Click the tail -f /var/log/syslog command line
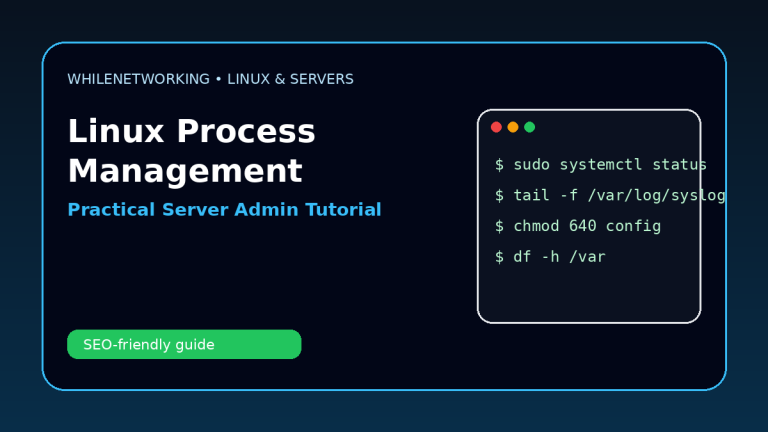Image resolution: width=768 pixels, height=432 pixels. (610, 195)
